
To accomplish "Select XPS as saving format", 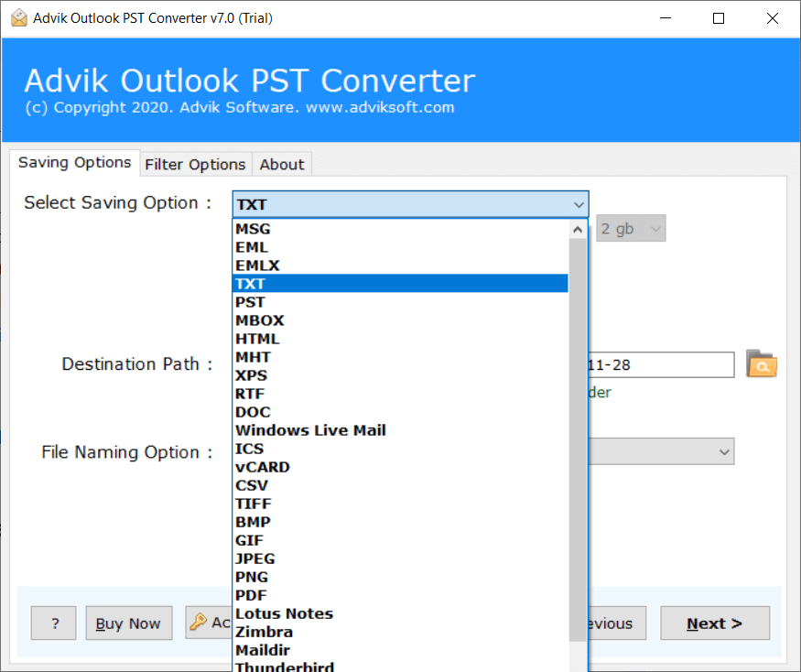I will (400, 375).
